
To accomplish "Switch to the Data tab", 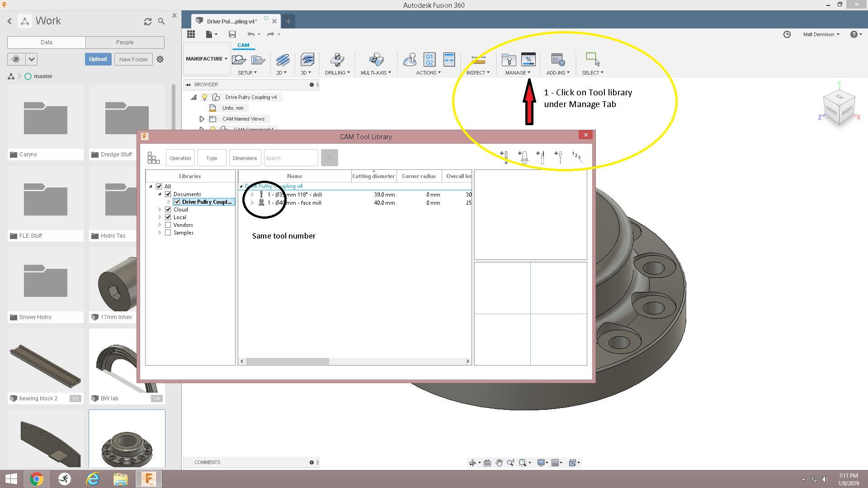I will pyautogui.click(x=47, y=42).
